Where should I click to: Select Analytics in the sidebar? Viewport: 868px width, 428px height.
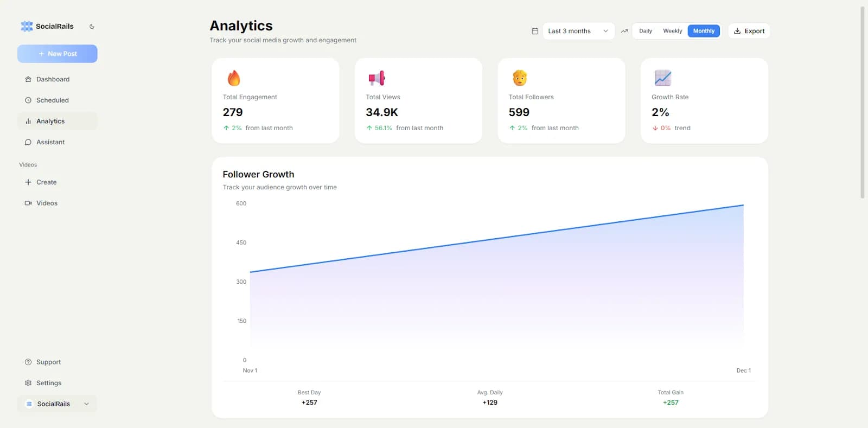click(x=58, y=121)
